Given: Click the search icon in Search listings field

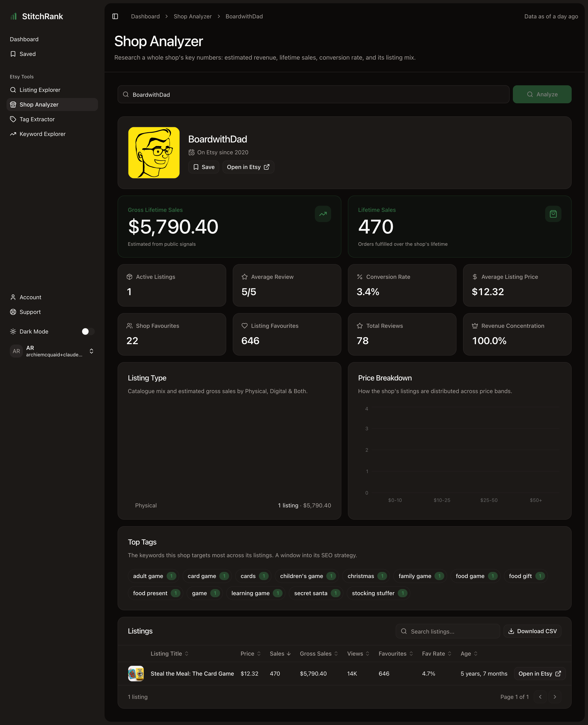Looking at the screenshot, I should pos(404,631).
